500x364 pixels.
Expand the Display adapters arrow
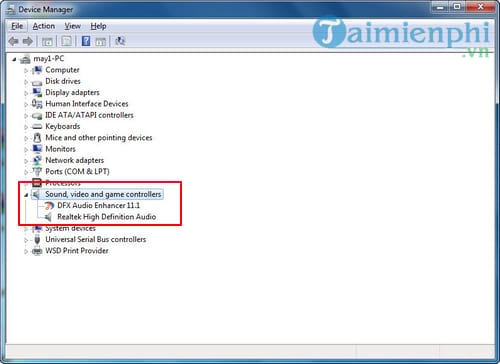click(26, 93)
